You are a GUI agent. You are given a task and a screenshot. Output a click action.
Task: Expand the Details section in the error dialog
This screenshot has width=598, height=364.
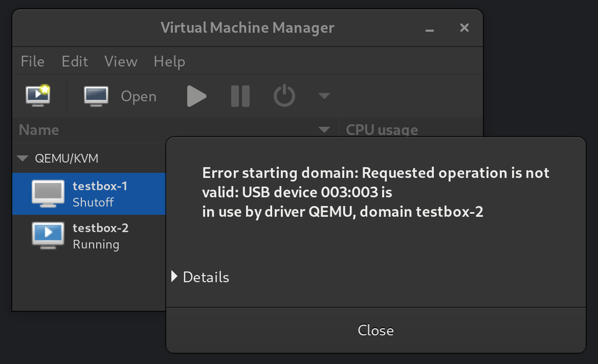175,277
